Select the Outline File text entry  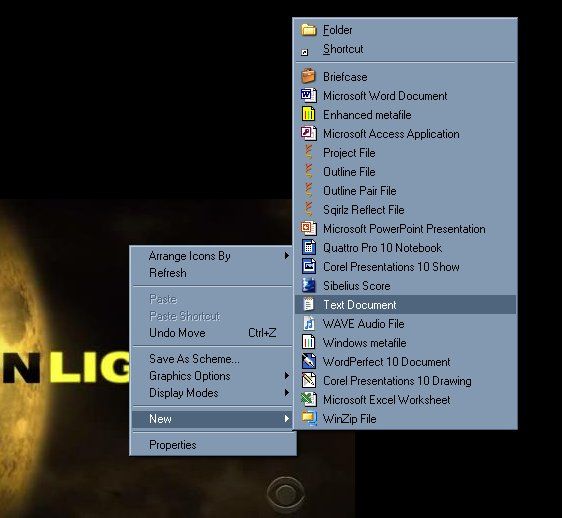349,172
